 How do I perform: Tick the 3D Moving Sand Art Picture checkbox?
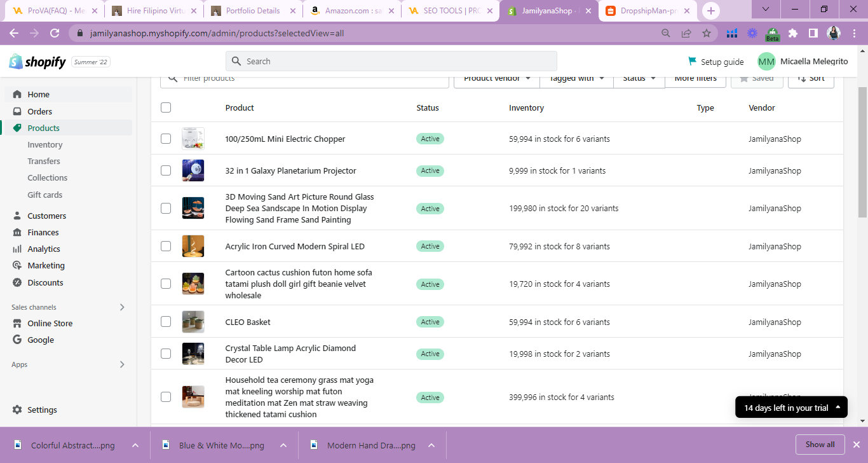coord(166,208)
